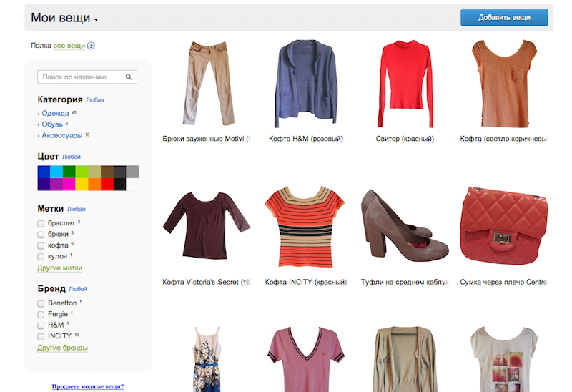
Task: Pick the dark purple color swatch
Action: click(x=44, y=185)
